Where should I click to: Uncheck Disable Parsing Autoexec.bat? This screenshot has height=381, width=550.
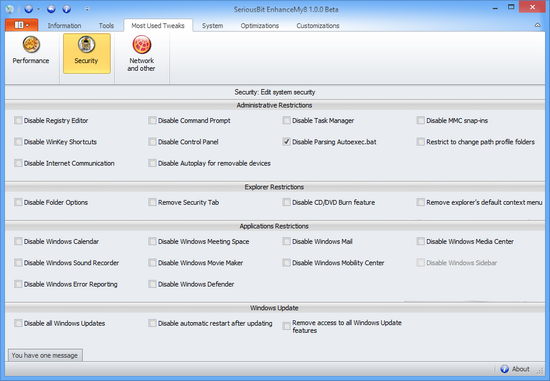[287, 142]
